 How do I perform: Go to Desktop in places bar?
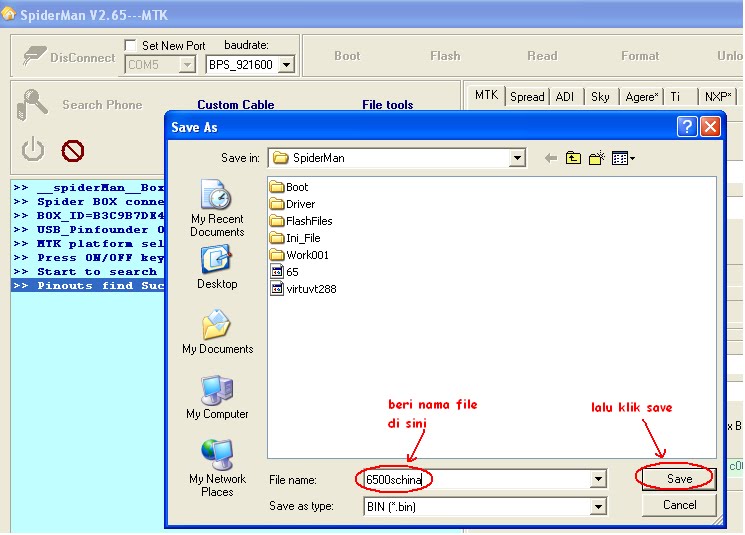(x=217, y=267)
